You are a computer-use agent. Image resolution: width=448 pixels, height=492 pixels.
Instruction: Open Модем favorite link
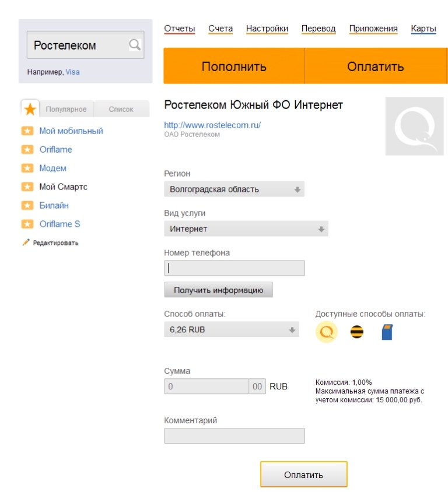(x=52, y=168)
